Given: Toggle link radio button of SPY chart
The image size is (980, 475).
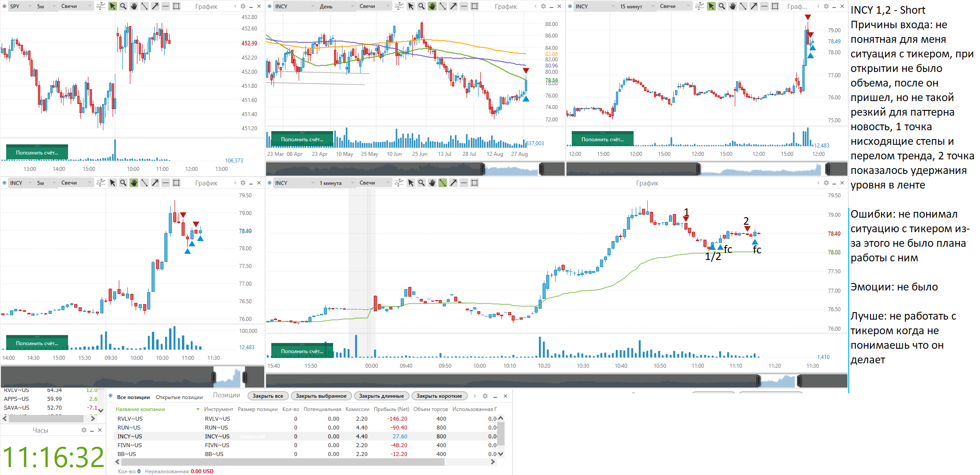Looking at the screenshot, I should coord(4,6).
